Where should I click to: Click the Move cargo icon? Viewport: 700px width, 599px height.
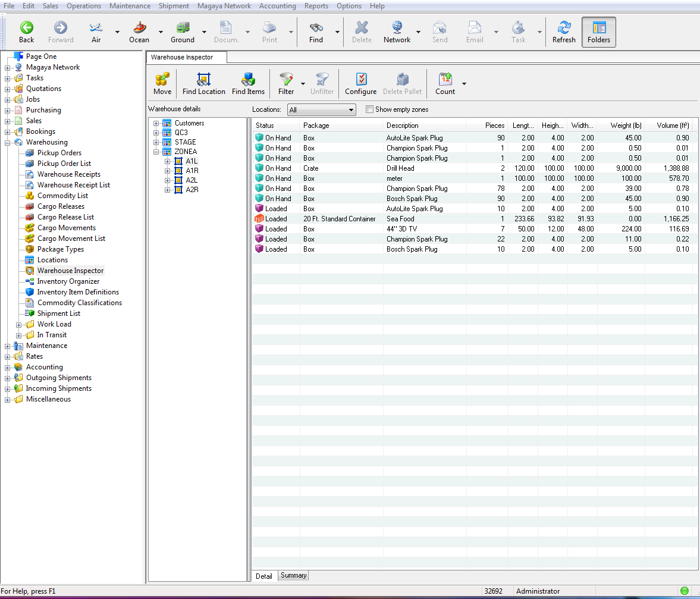(x=162, y=83)
